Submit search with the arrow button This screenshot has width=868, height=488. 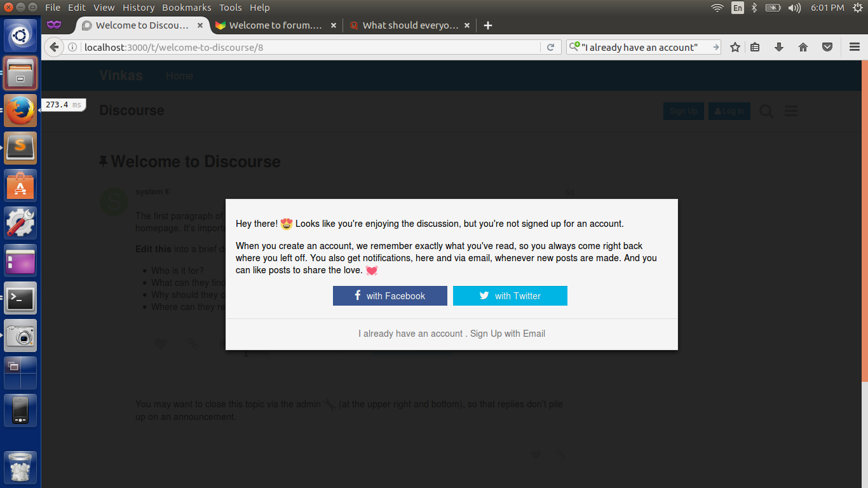pyautogui.click(x=715, y=47)
